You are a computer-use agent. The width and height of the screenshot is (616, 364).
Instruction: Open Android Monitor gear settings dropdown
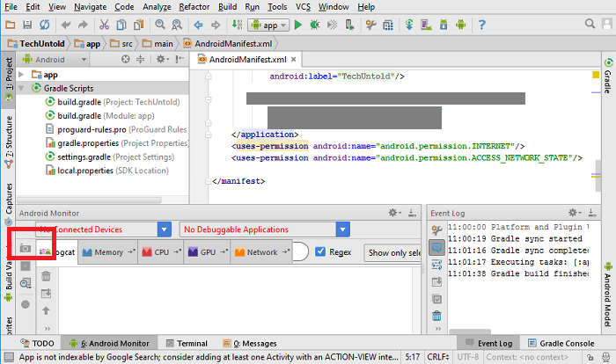(x=395, y=213)
